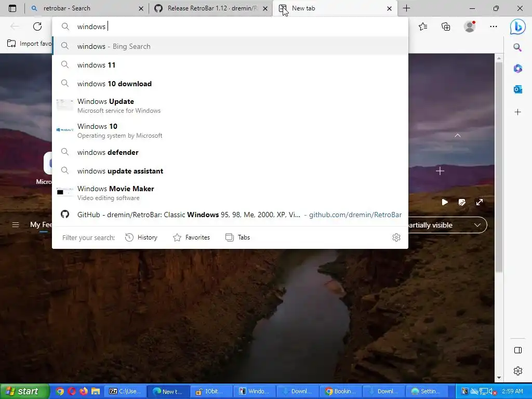Open the Collections icon
The height and width of the screenshot is (399, 532).
tap(446, 26)
